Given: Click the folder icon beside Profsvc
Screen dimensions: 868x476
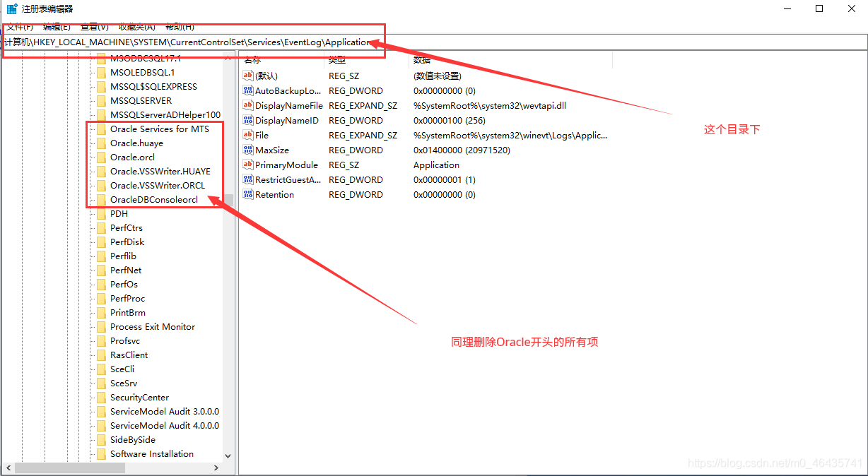Looking at the screenshot, I should click(101, 340).
